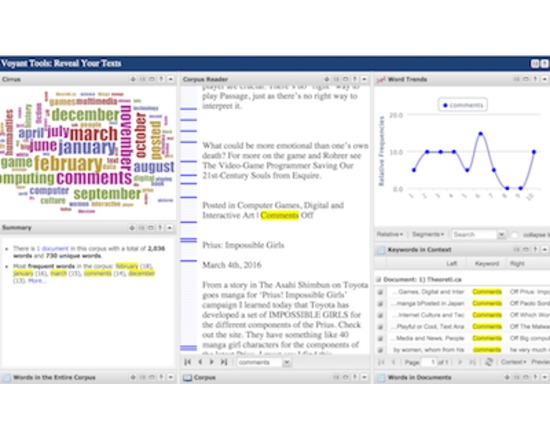Viewport: 550px width, 440px height.
Task: Open Words in Documents panel options gear
Action: (507, 378)
